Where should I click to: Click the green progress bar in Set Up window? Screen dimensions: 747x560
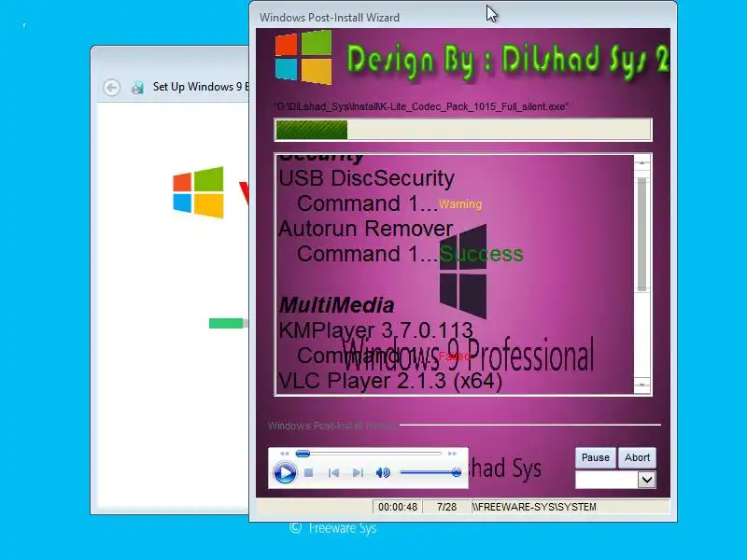tap(226, 323)
